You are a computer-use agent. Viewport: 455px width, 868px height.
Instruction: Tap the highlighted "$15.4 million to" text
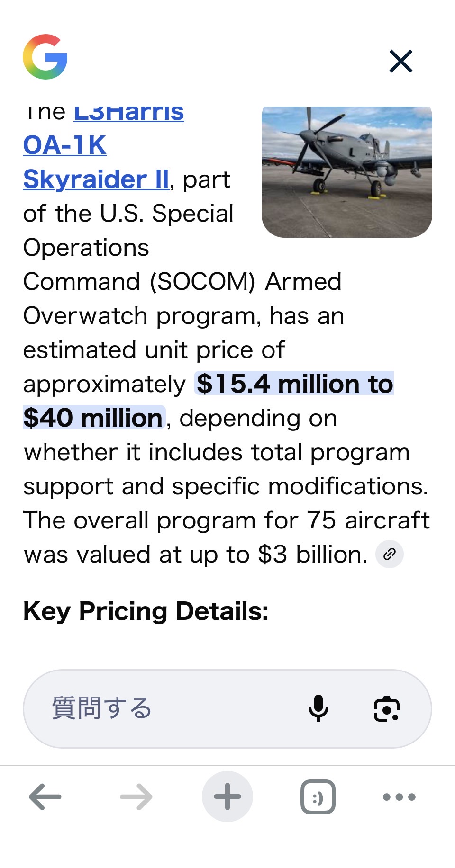(x=294, y=384)
